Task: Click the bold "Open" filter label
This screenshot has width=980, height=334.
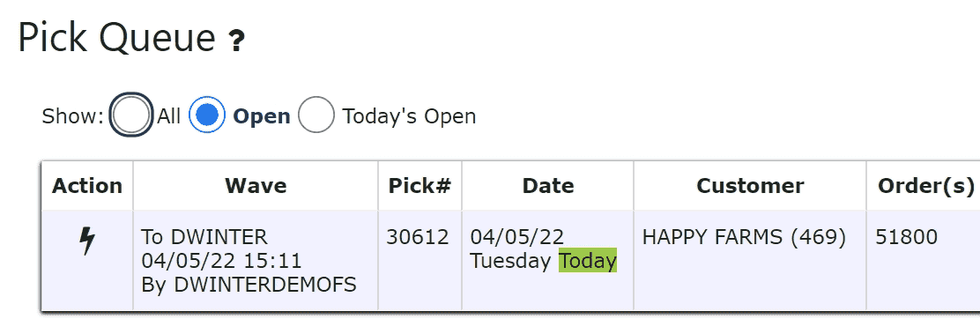Action: (261, 116)
